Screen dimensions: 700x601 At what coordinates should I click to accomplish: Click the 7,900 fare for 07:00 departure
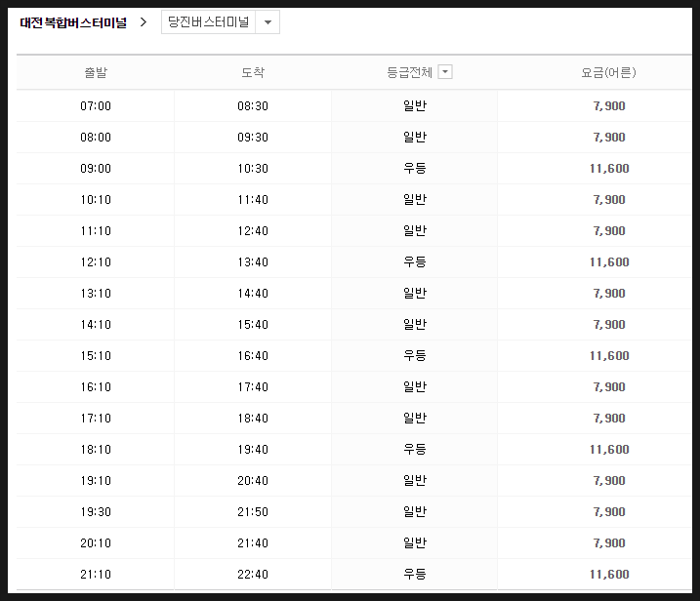(x=609, y=105)
